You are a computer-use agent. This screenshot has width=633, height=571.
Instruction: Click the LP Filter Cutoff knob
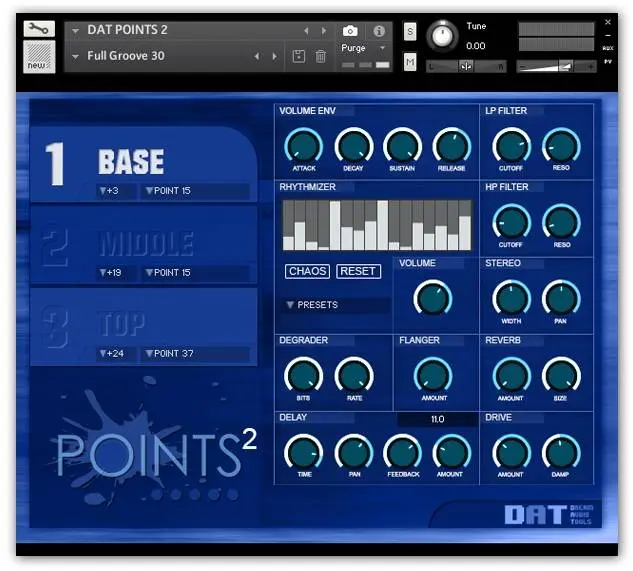tap(511, 146)
